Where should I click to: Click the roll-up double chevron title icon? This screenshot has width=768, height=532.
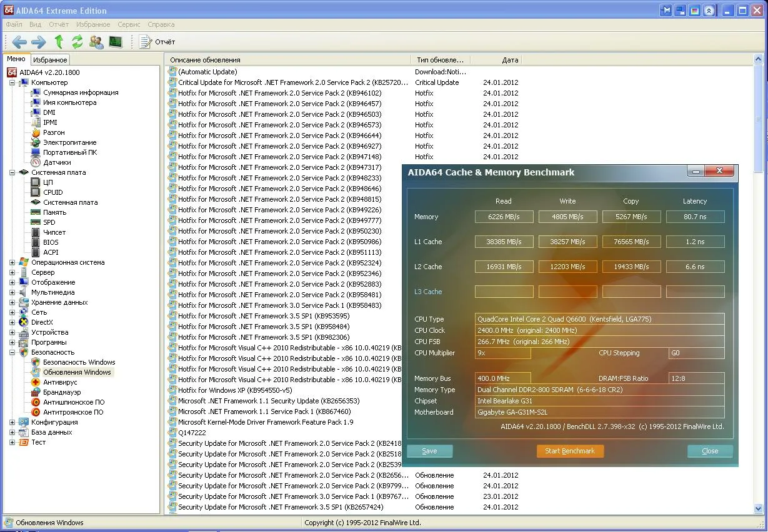pos(709,11)
